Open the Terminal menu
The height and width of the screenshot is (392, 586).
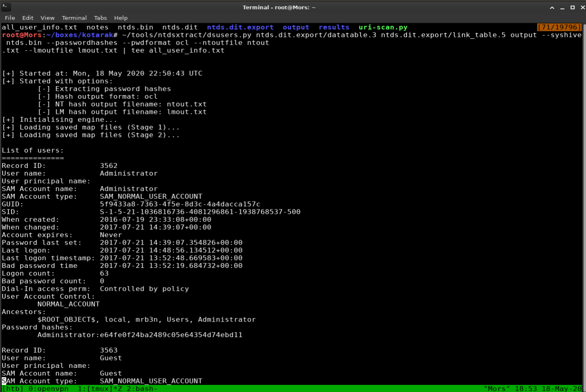point(74,18)
